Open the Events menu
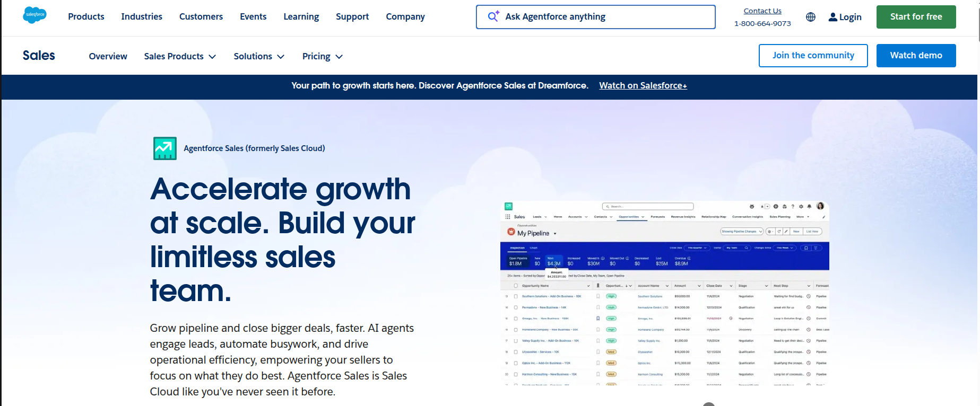Image resolution: width=980 pixels, height=406 pixels. [253, 16]
